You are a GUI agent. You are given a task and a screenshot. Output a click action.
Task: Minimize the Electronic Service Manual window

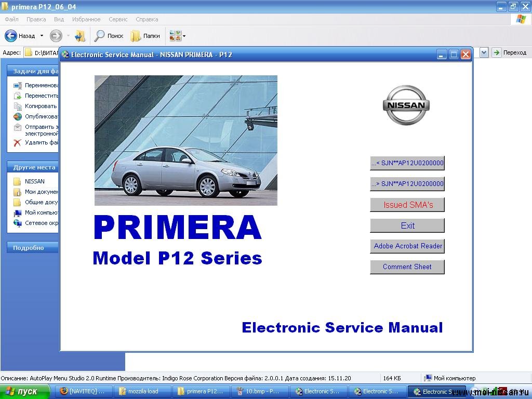tap(442, 55)
